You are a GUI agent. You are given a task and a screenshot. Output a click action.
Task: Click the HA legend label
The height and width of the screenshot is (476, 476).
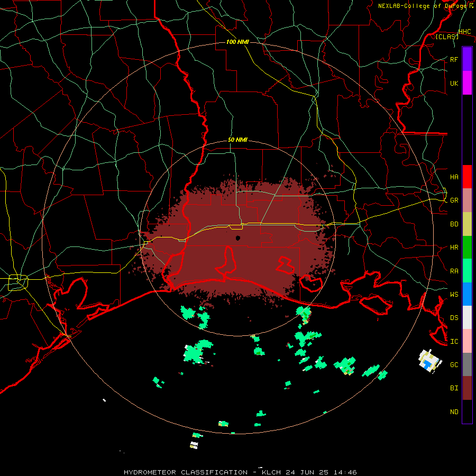(x=454, y=177)
